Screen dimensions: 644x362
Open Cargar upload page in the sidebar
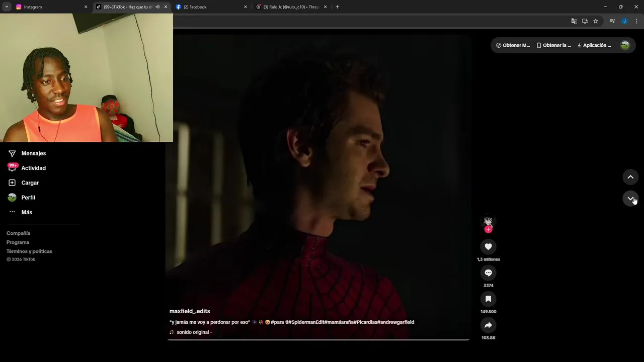(x=24, y=183)
